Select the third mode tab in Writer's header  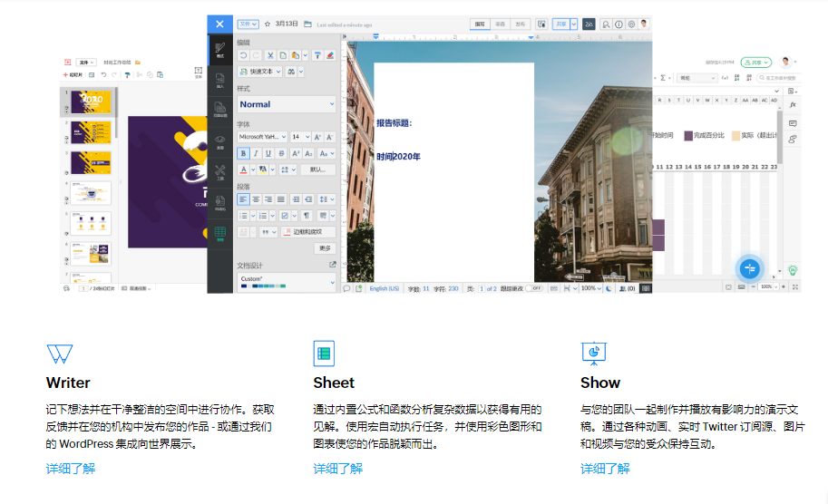point(521,24)
